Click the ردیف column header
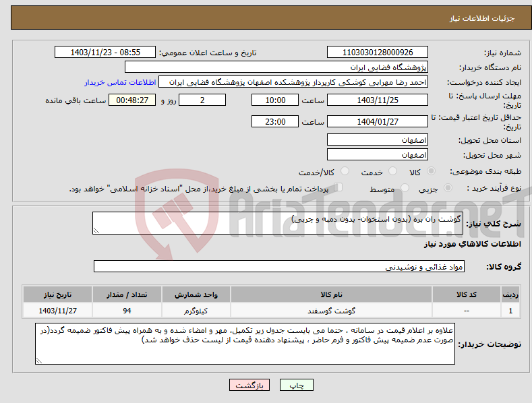This screenshot has height=403, width=532. 510,294
